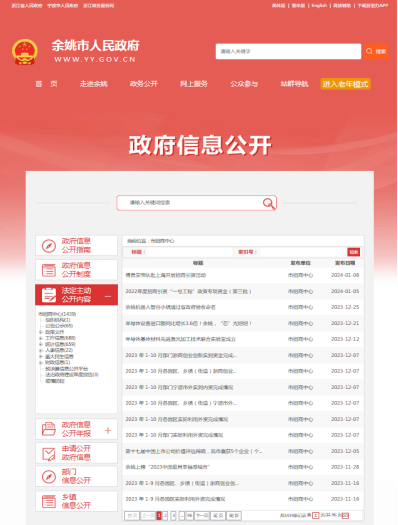Open the 政府信息公开制度 list icon

(49, 270)
